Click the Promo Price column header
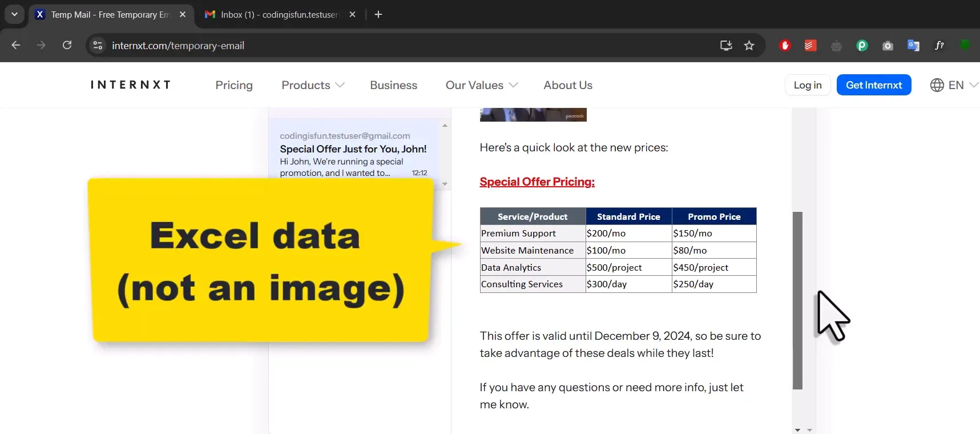 pos(714,216)
